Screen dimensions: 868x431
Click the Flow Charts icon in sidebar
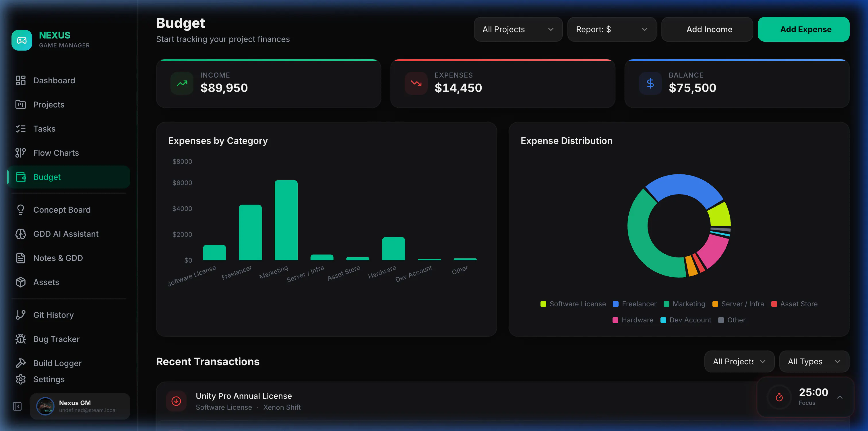(21, 153)
